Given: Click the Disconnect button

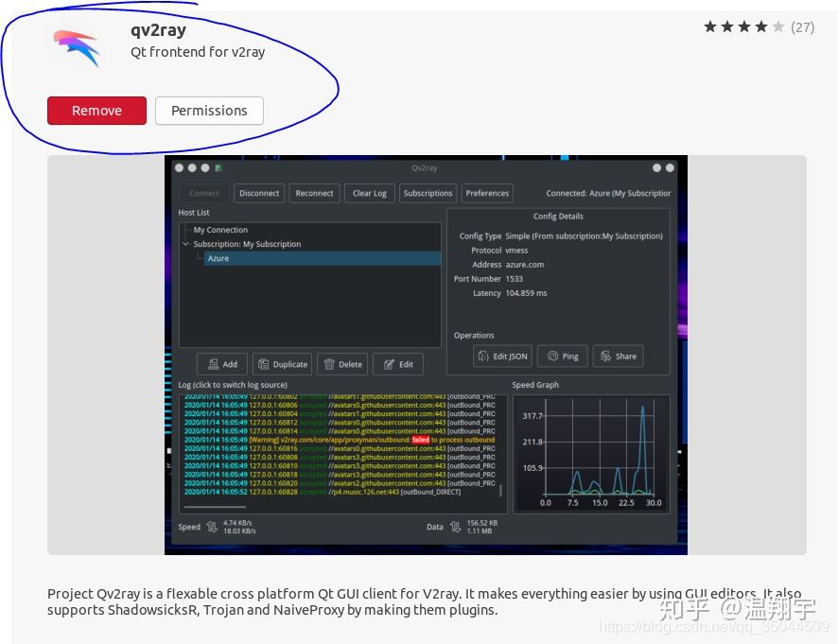Looking at the screenshot, I should click(x=259, y=193).
